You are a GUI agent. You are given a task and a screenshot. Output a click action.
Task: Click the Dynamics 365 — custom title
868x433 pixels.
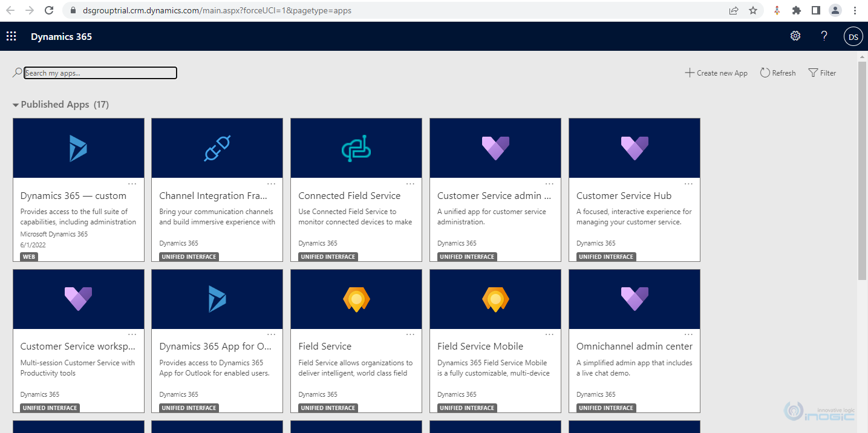coord(73,196)
